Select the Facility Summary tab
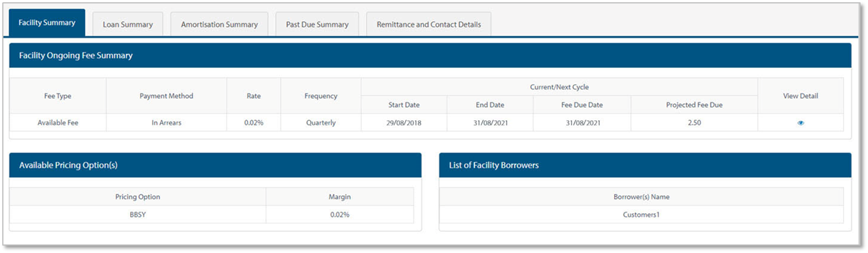 click(47, 23)
